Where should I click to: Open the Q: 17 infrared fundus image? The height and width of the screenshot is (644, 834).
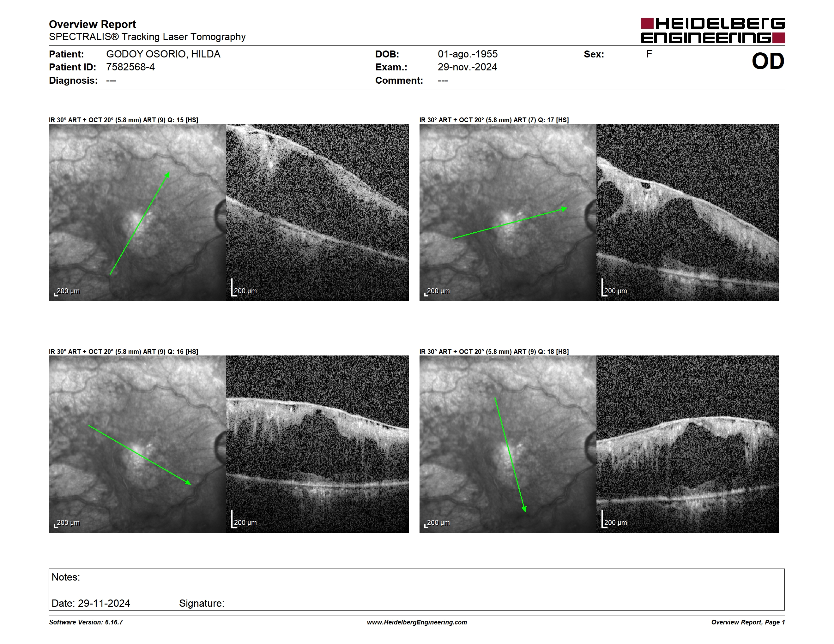tap(508, 212)
